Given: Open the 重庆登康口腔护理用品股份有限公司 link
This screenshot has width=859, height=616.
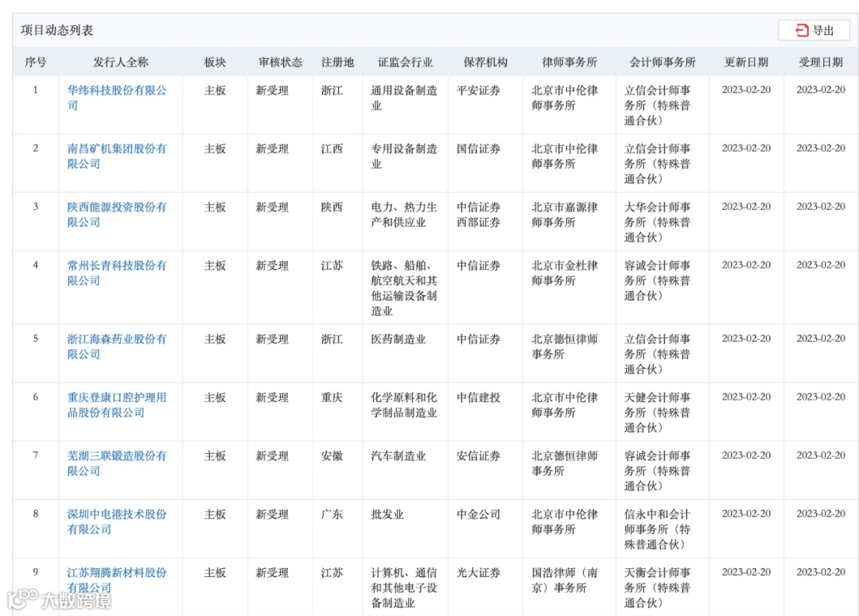Looking at the screenshot, I should (117, 405).
